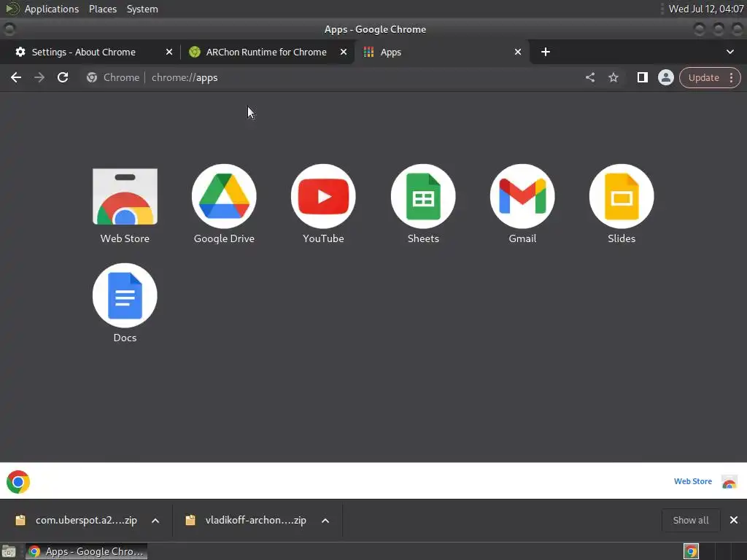Close the ARChon Runtime for Chrome tab

pos(344,52)
